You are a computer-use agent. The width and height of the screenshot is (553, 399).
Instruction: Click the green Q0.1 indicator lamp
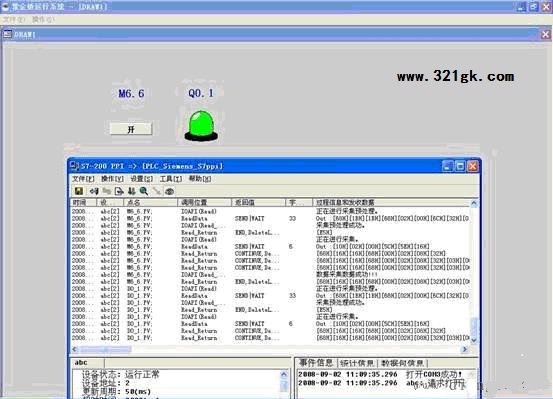pyautogui.click(x=201, y=126)
